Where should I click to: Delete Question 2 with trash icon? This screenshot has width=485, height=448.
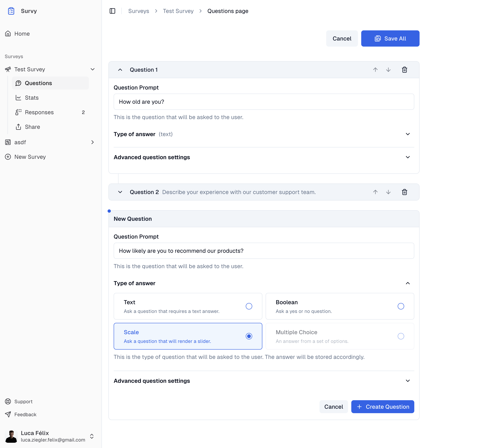(x=404, y=192)
